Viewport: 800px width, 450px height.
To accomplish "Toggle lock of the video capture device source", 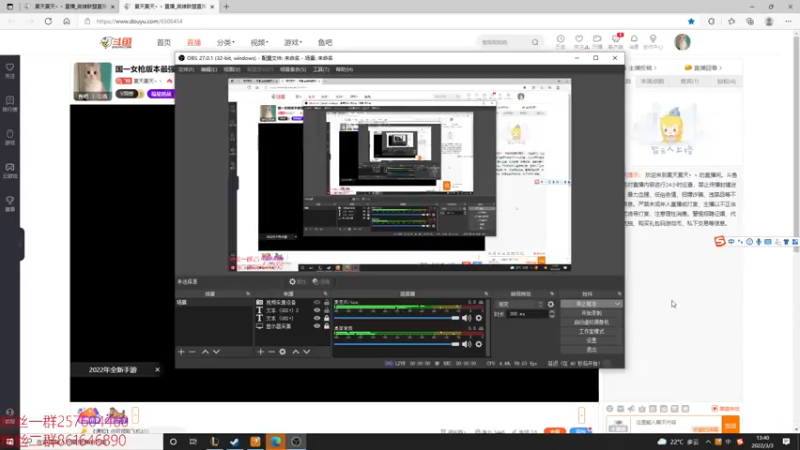I will click(x=327, y=303).
